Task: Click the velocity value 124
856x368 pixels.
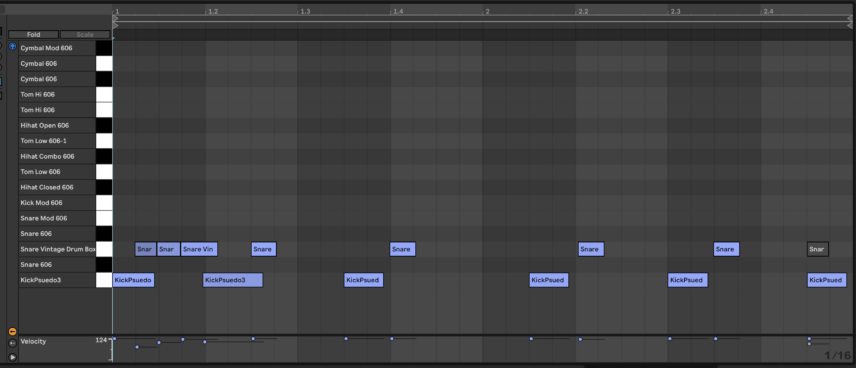Action: tap(101, 340)
